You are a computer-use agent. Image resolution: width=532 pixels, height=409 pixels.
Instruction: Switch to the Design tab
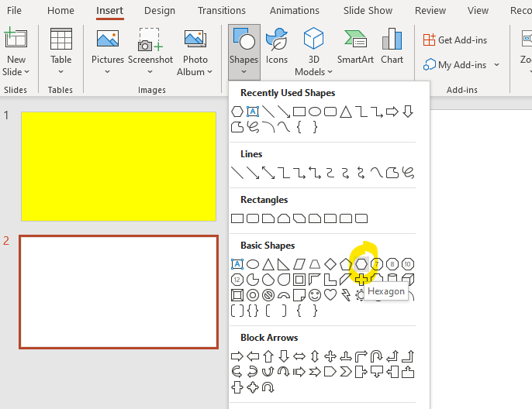click(x=159, y=11)
